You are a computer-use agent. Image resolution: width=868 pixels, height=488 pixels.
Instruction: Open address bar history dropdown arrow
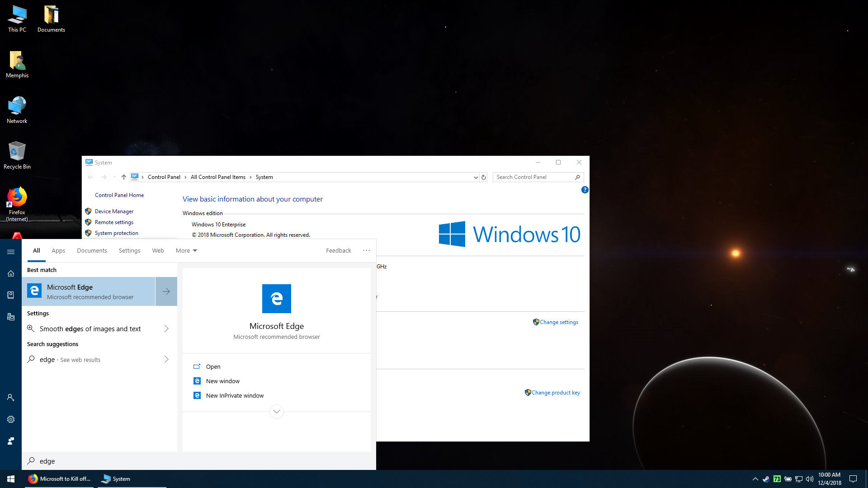click(x=476, y=177)
